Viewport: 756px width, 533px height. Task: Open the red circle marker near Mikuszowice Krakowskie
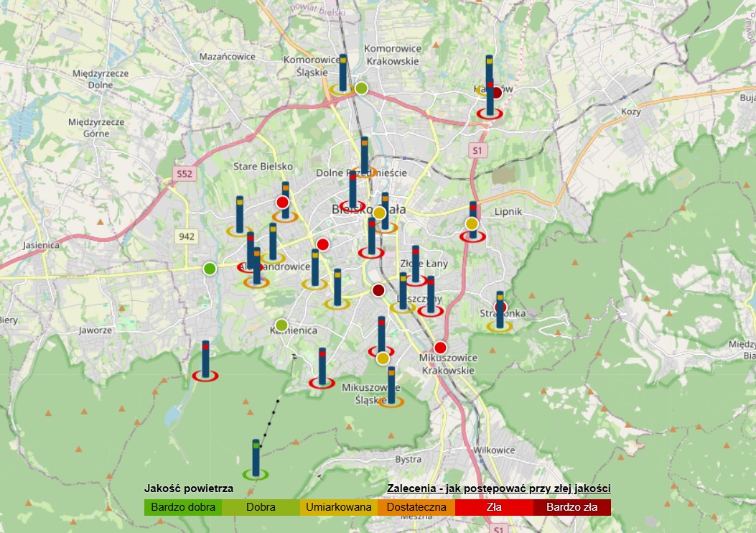[439, 347]
